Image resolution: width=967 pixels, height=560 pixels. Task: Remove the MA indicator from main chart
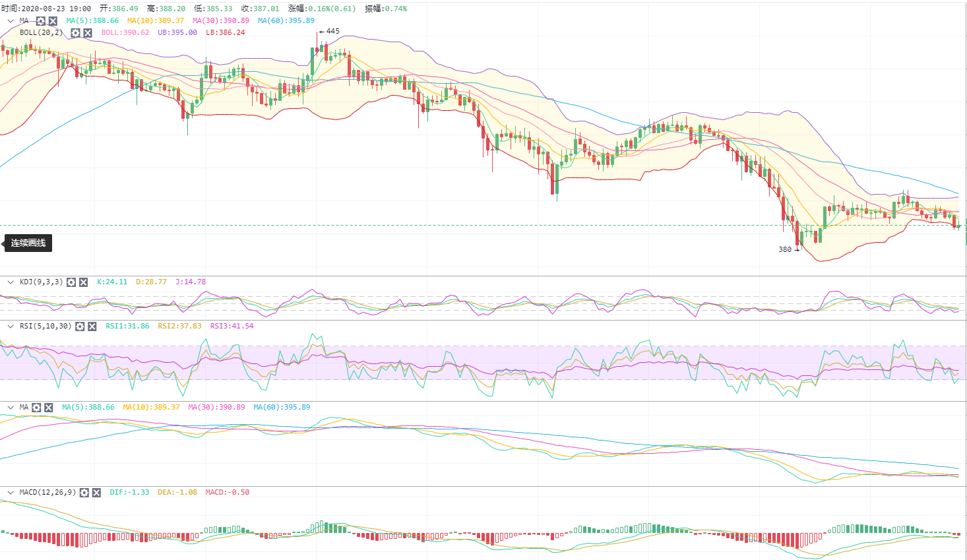tap(53, 21)
